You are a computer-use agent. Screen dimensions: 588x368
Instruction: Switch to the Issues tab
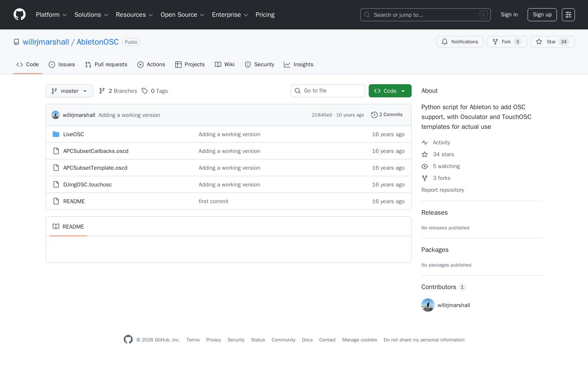click(x=62, y=65)
